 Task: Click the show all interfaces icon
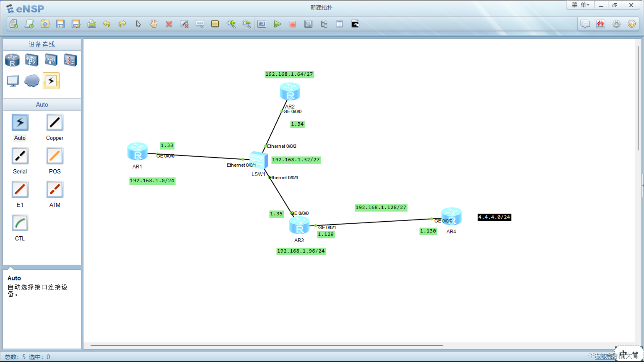click(x=324, y=24)
